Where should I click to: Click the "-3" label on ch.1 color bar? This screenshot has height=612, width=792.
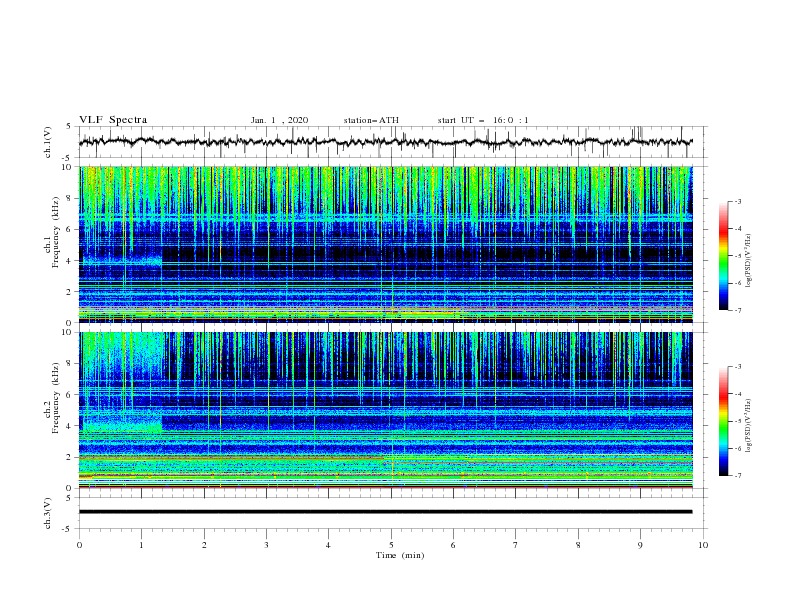737,201
